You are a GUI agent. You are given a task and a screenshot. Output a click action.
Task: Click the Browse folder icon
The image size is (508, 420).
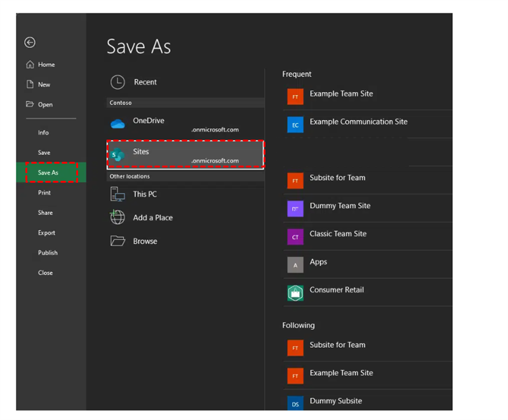coord(117,241)
